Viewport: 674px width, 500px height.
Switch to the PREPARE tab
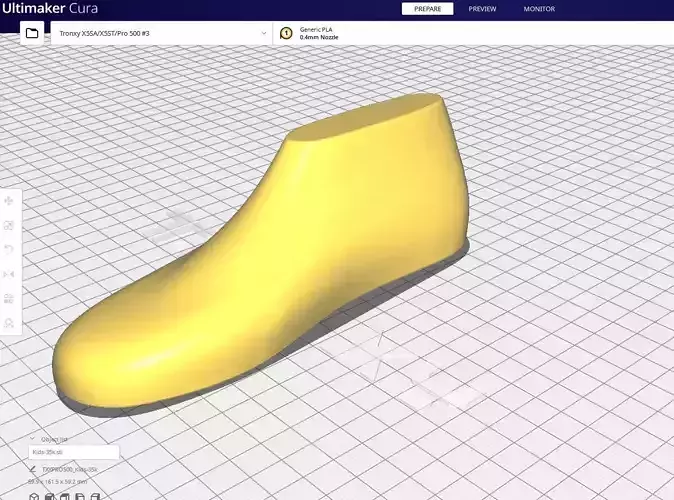click(428, 9)
